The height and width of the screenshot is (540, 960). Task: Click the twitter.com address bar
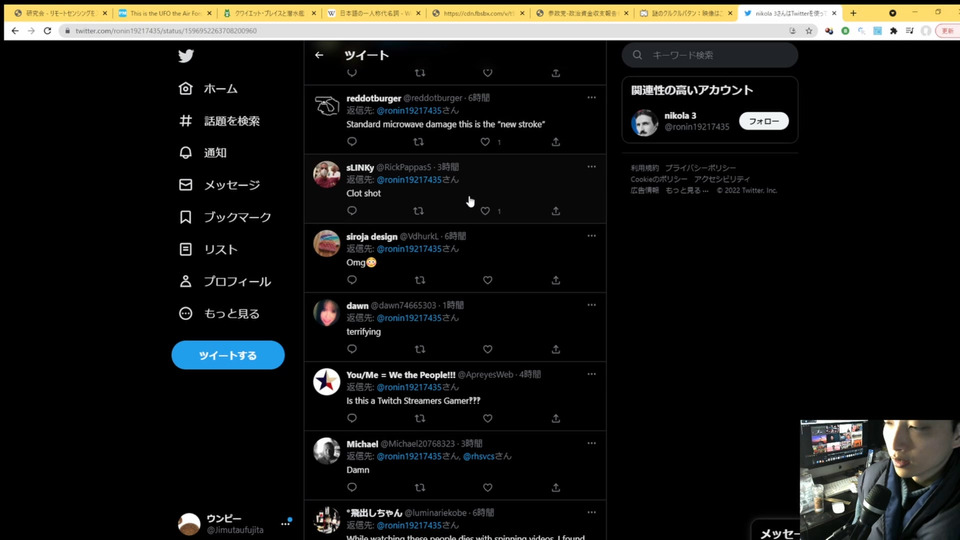pyautogui.click(x=429, y=31)
